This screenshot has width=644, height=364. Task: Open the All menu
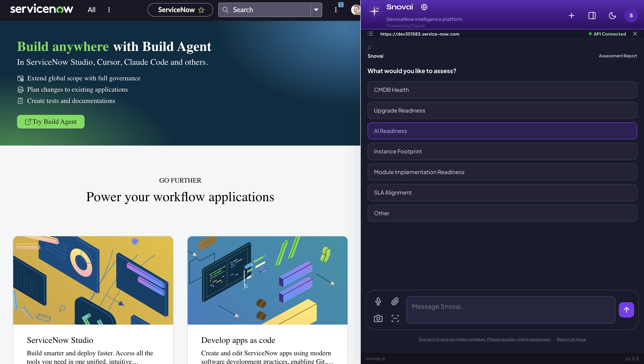tap(92, 10)
